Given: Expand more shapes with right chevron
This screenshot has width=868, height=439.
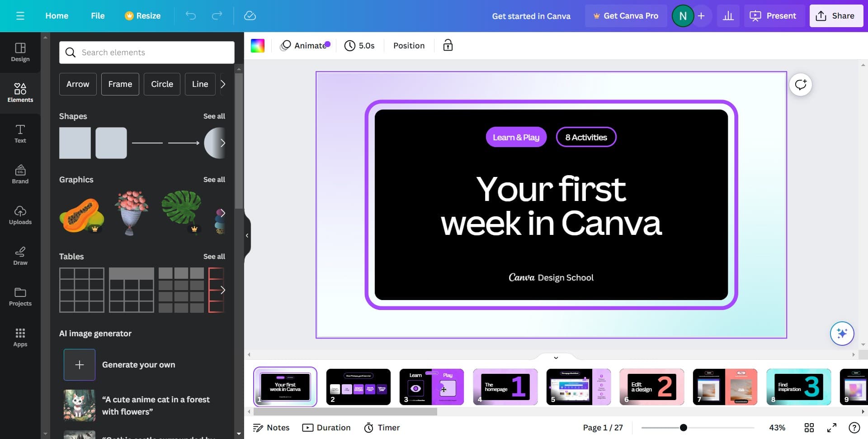Looking at the screenshot, I should [222, 143].
